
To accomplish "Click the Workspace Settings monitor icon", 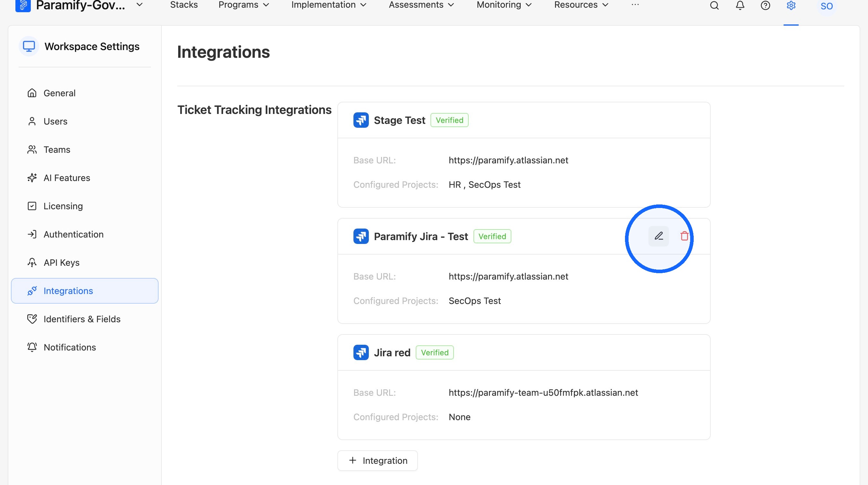I will [29, 46].
